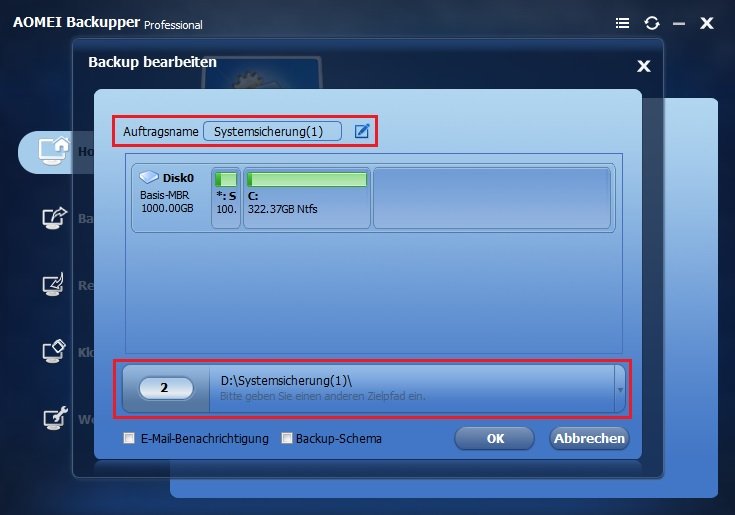Open the Backup sidebar icon
The height and width of the screenshot is (515, 735).
(54, 218)
